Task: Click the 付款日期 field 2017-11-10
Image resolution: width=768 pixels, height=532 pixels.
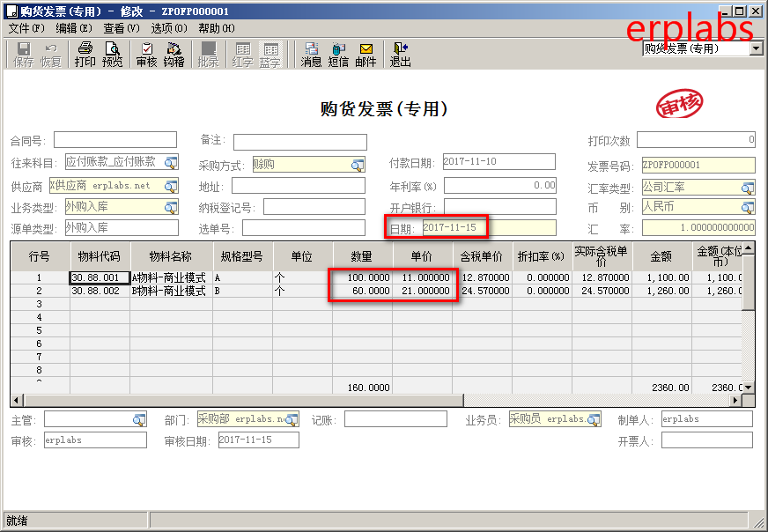Action: click(499, 162)
